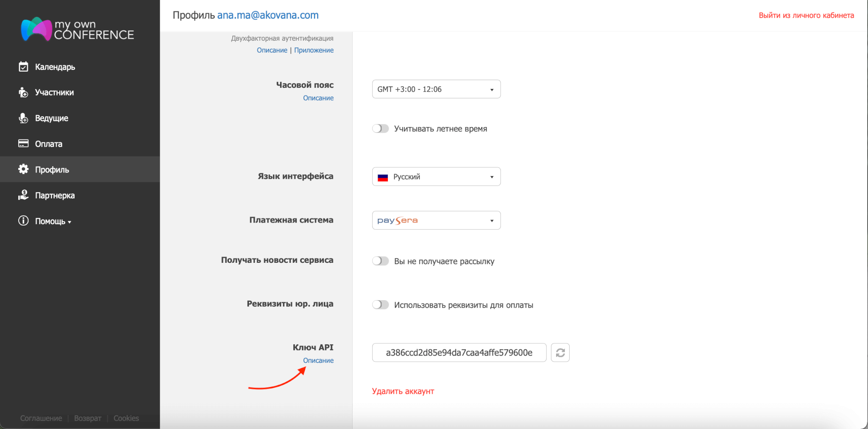Select the API key field
The image size is (868, 429).
[x=459, y=352]
